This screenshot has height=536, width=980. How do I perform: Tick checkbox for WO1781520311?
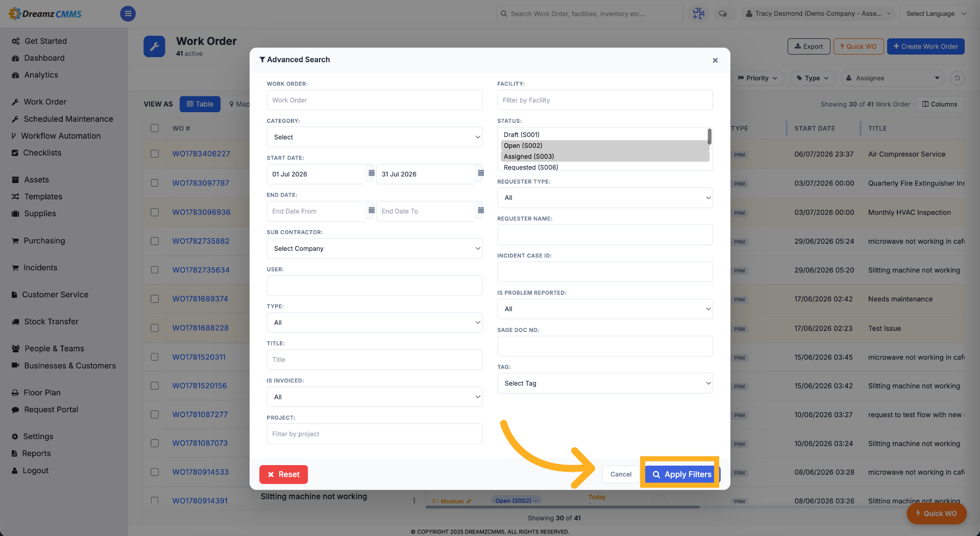(x=155, y=356)
